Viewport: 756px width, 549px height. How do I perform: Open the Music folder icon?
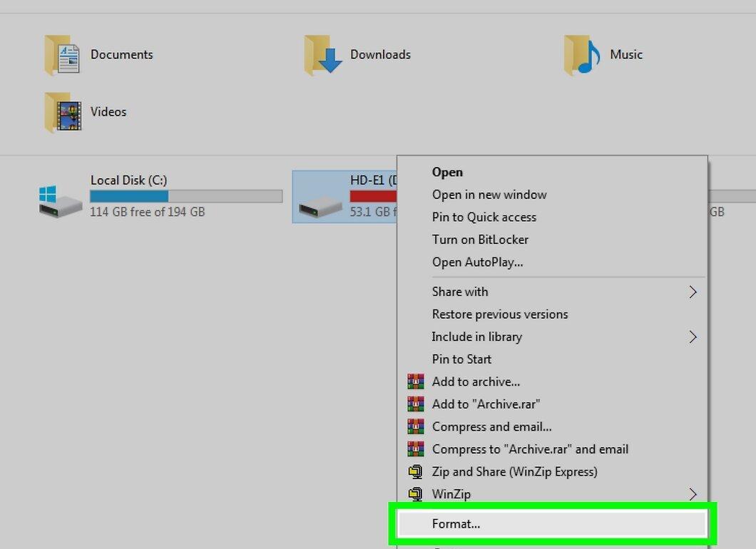pos(582,55)
